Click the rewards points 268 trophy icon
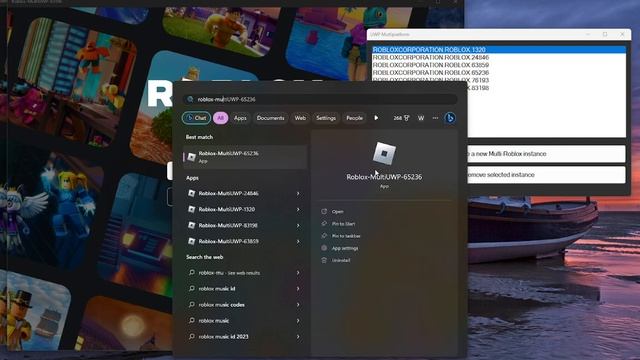The image size is (640, 360). [401, 118]
